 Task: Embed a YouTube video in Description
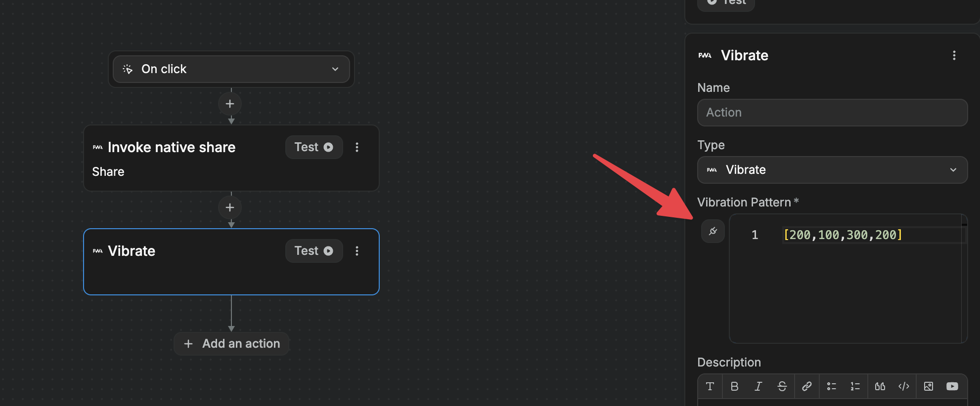pyautogui.click(x=952, y=386)
